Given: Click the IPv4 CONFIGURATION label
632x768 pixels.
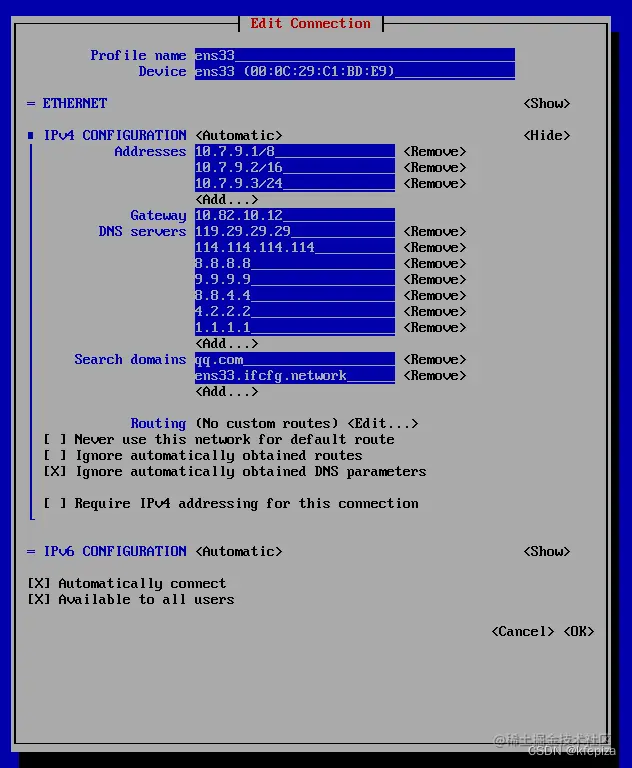Looking at the screenshot, I should click(x=115, y=135).
